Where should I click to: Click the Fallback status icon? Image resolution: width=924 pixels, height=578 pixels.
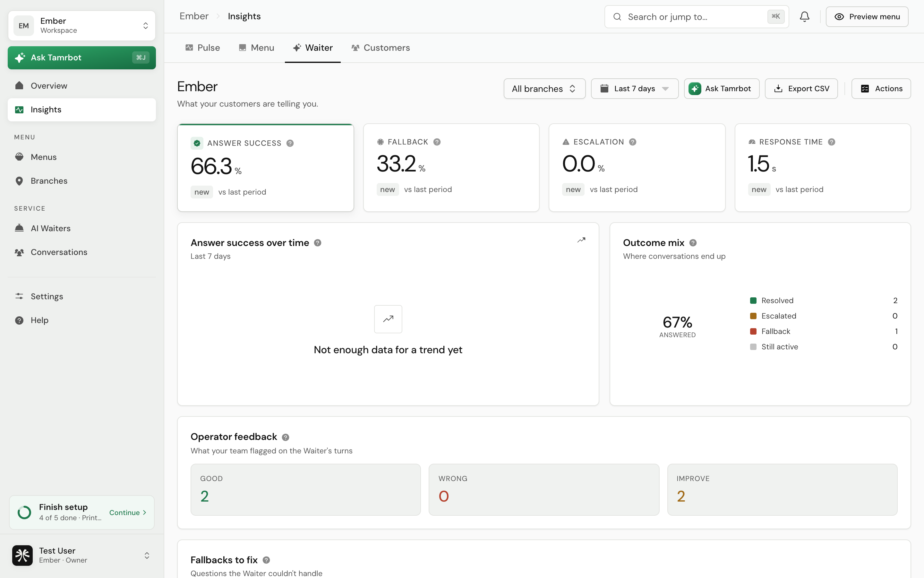coord(380,142)
